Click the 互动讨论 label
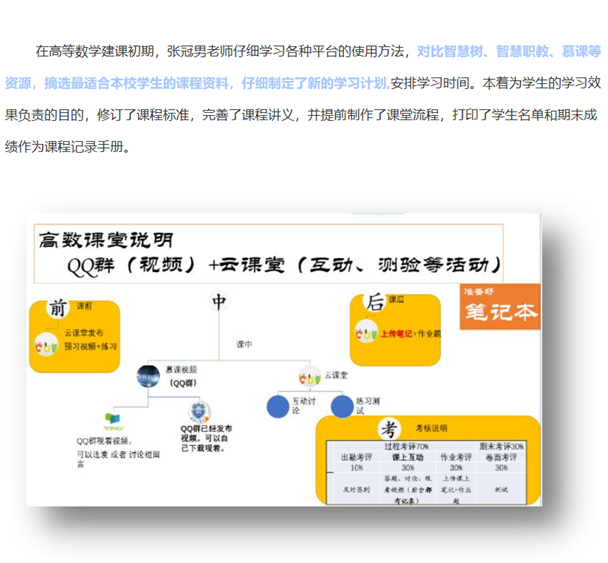This screenshot has width=608, height=563. [x=304, y=406]
